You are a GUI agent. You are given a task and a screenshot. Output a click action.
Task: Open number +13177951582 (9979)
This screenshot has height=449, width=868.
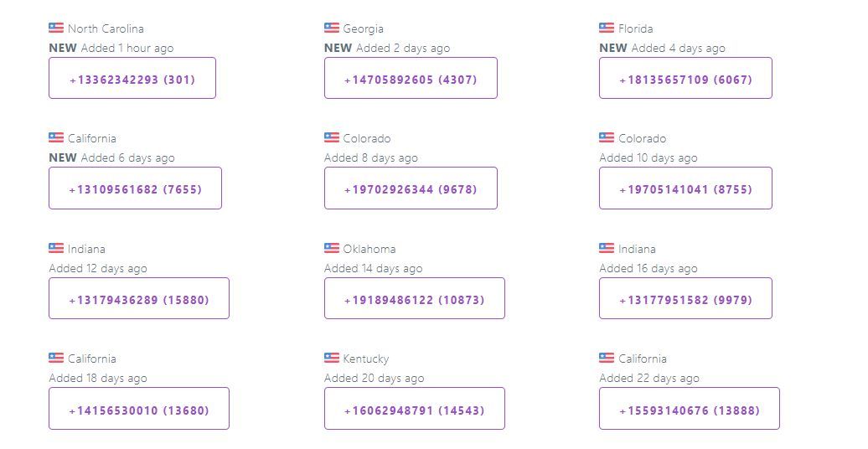[x=685, y=298]
